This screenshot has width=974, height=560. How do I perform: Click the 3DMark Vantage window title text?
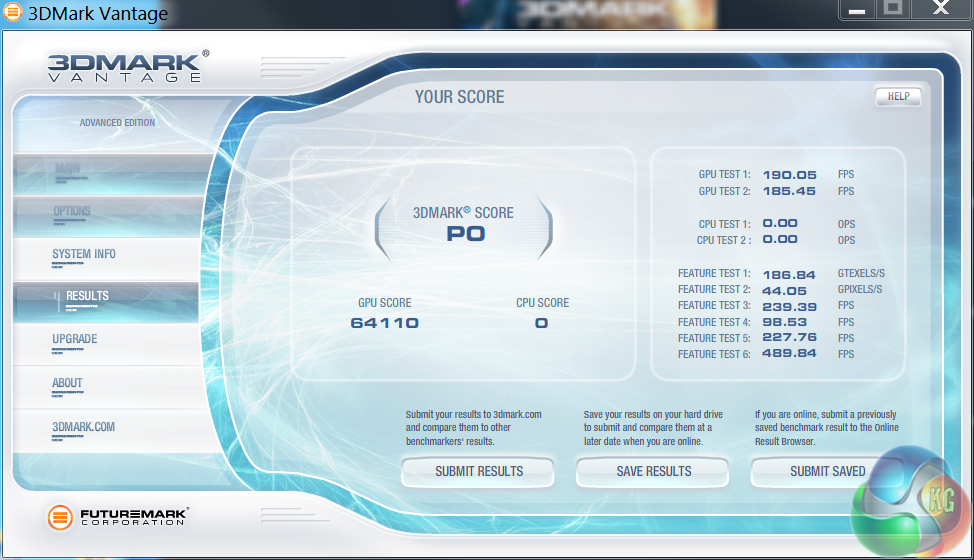98,14
